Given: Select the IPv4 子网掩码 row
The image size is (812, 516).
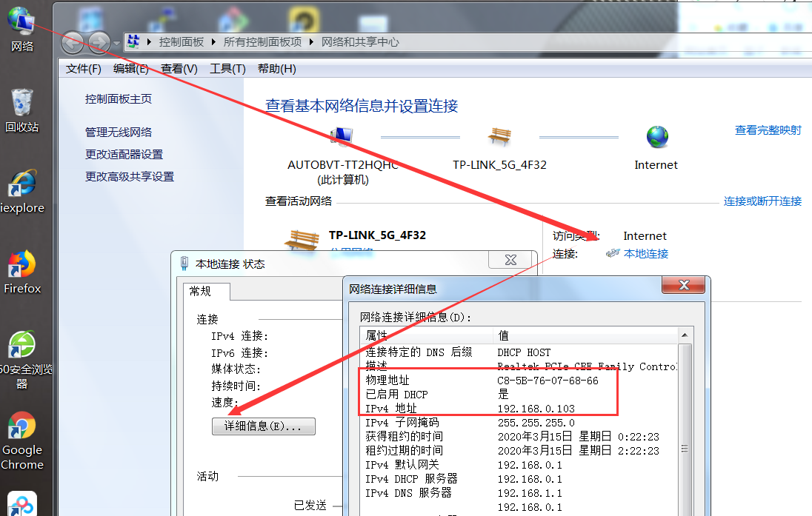Looking at the screenshot, I should pos(518,423).
